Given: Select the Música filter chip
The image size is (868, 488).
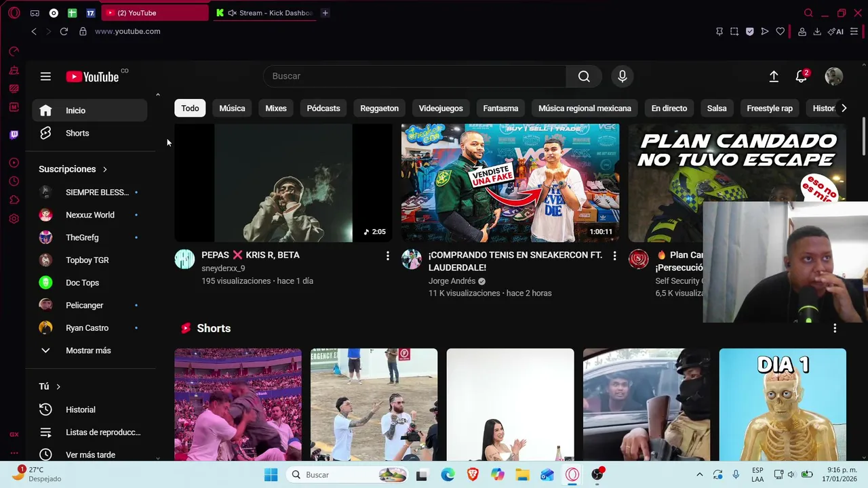Looking at the screenshot, I should (x=232, y=108).
